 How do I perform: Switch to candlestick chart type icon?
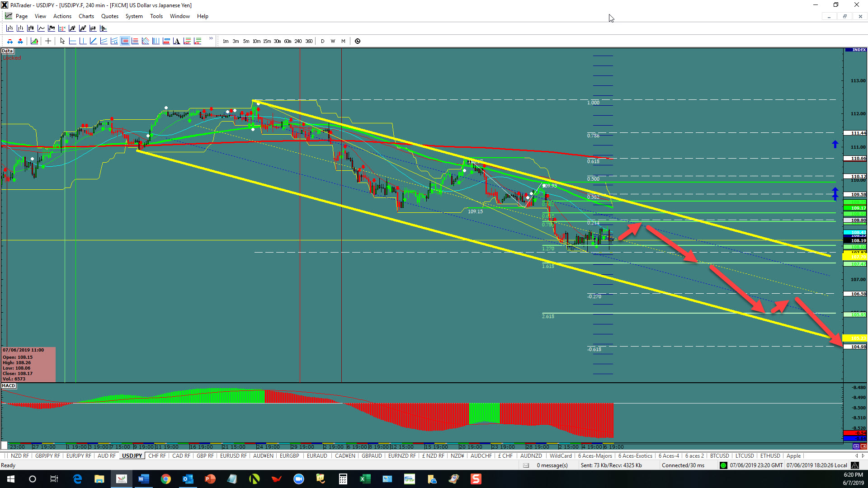coord(31,28)
